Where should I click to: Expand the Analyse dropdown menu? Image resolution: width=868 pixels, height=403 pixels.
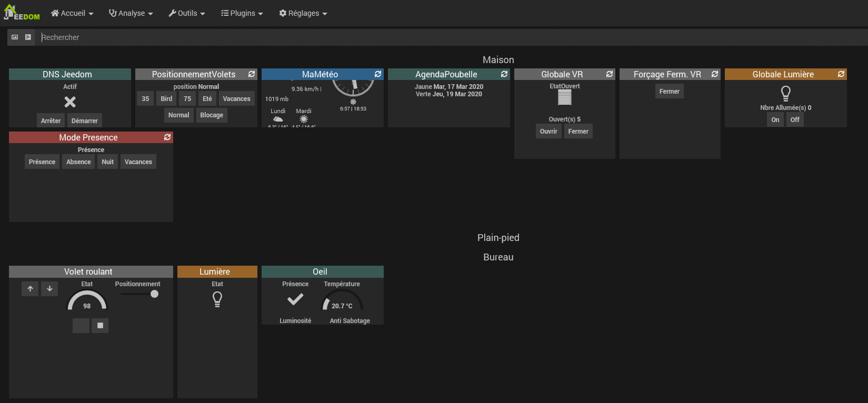[x=131, y=13]
